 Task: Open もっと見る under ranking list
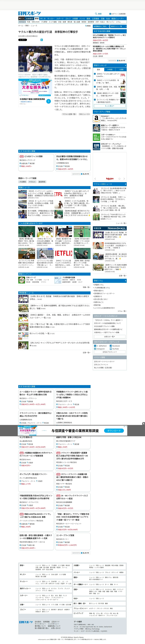point(110,106)
